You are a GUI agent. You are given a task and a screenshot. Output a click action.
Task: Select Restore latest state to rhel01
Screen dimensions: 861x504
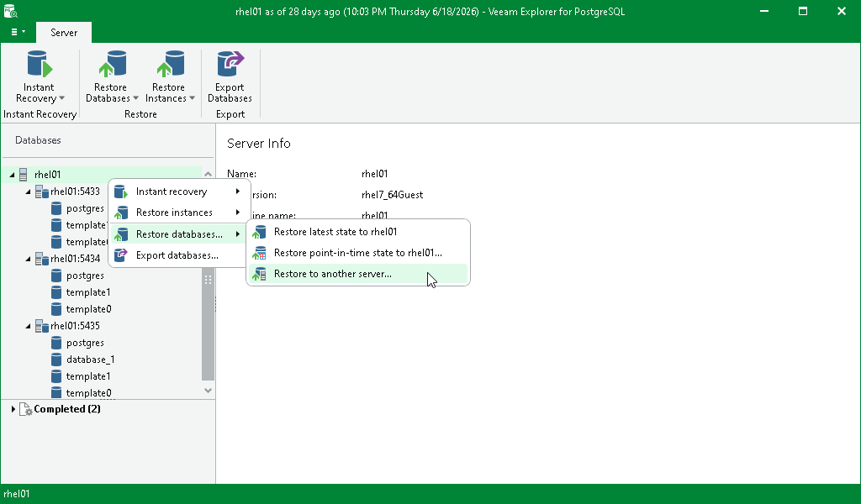point(358,232)
